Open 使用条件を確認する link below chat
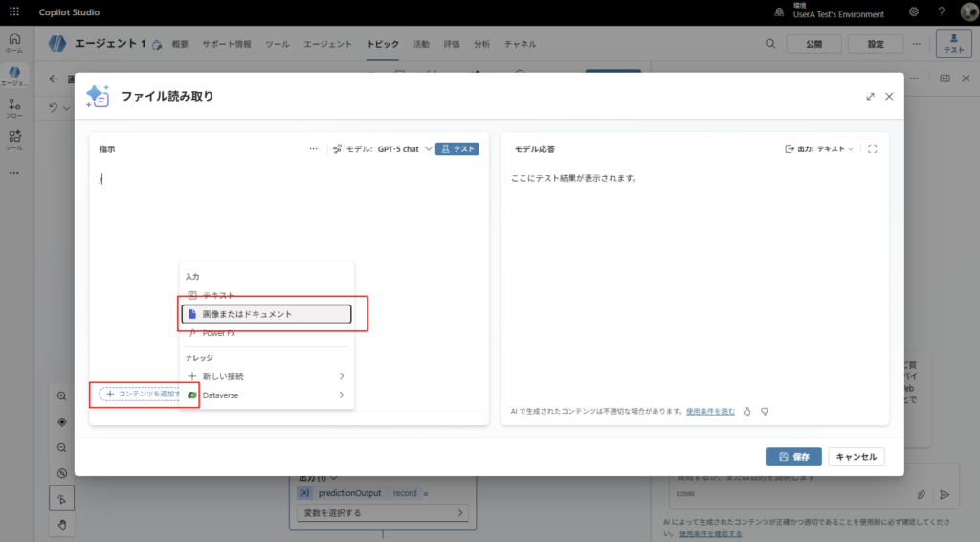The height and width of the screenshot is (542, 980). (711, 533)
